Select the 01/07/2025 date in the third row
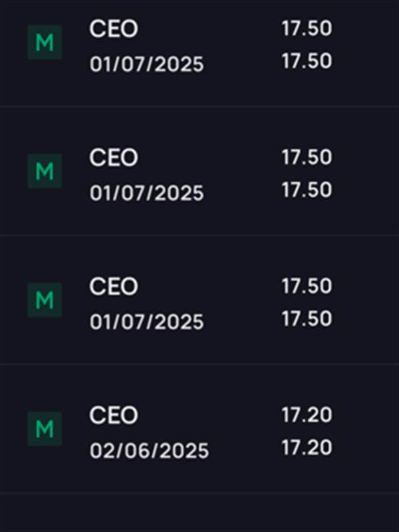Viewport: 399px width, 532px height. pyautogui.click(x=146, y=322)
